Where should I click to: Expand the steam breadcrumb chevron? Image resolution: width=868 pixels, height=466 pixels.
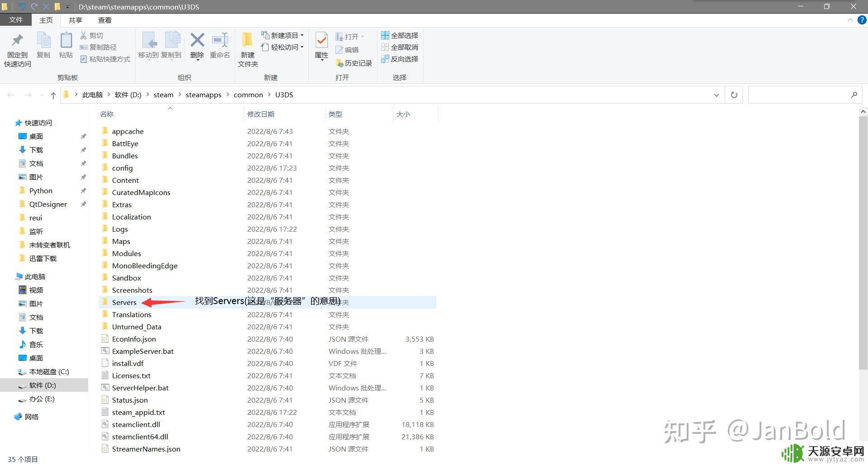[179, 95]
